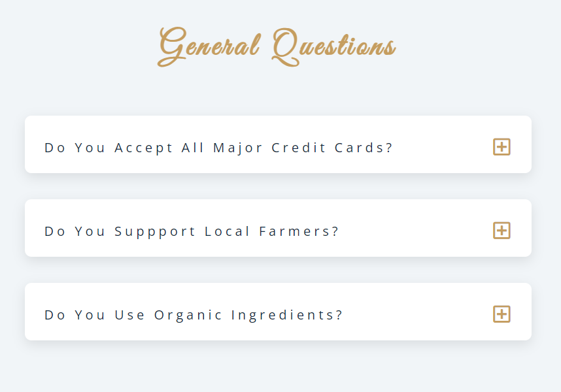The height and width of the screenshot is (392, 561).
Task: Click the word "General" in the heading
Action: (209, 47)
